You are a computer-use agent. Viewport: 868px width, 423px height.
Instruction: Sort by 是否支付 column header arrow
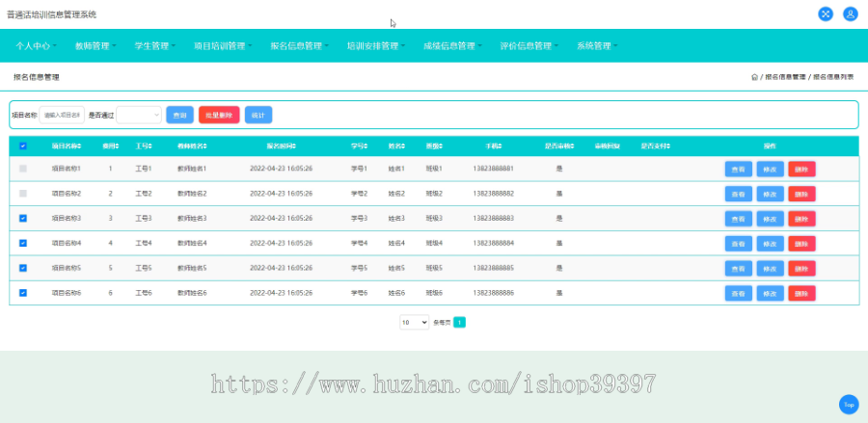[668, 146]
